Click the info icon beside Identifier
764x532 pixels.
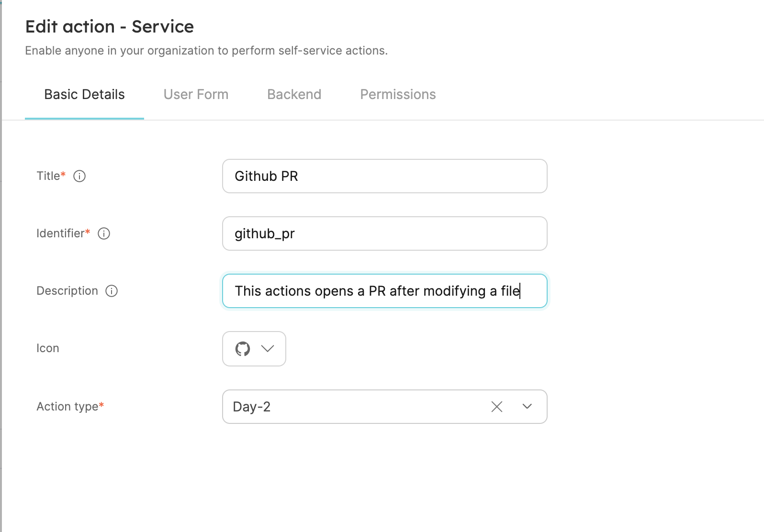(x=104, y=233)
